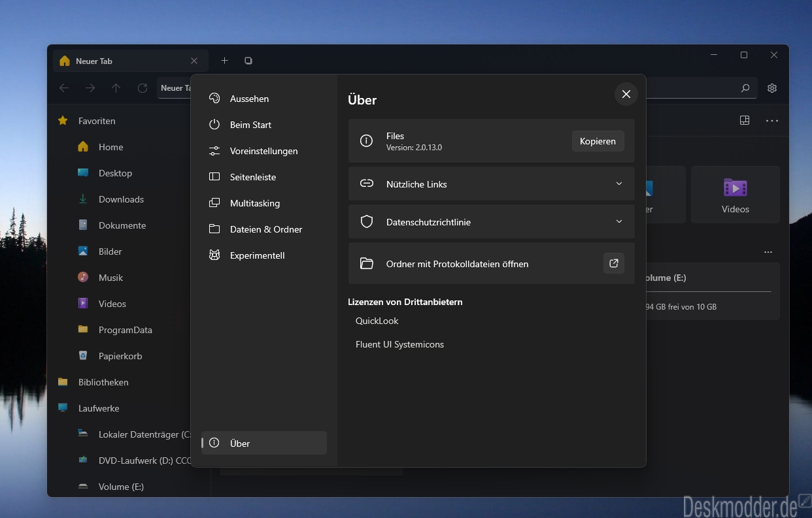The height and width of the screenshot is (518, 812).
Task: Open the QuickLook license link
Action: (x=377, y=321)
